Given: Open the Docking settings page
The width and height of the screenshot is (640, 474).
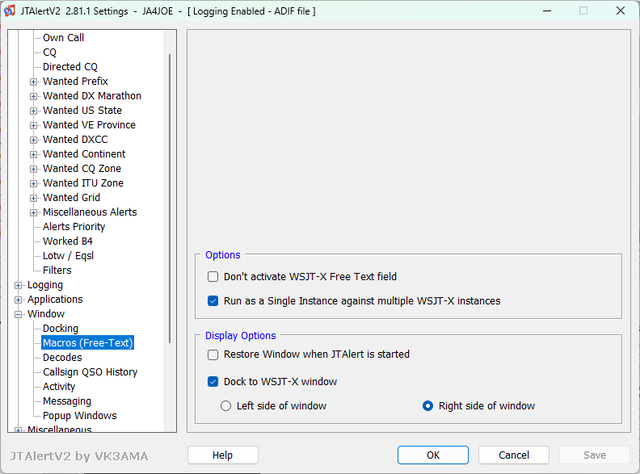Looking at the screenshot, I should [x=60, y=328].
